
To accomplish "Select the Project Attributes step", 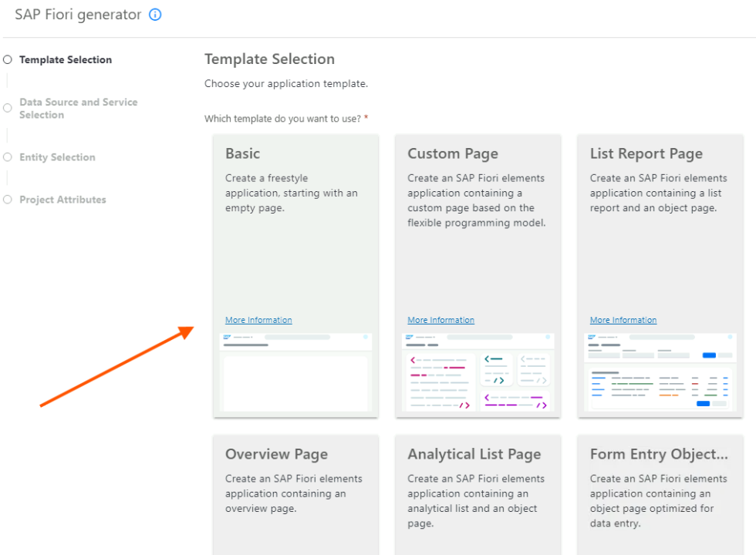I will (x=55, y=200).
